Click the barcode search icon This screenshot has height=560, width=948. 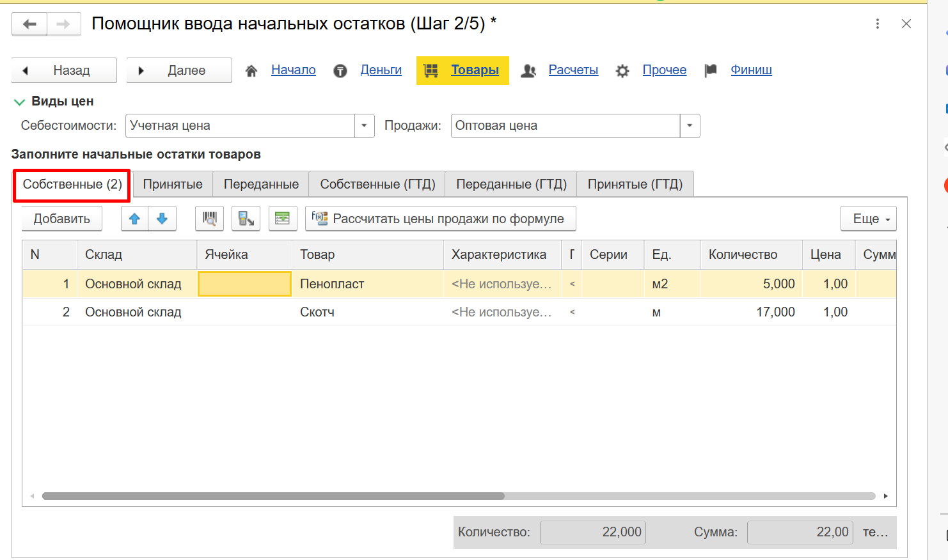209,219
